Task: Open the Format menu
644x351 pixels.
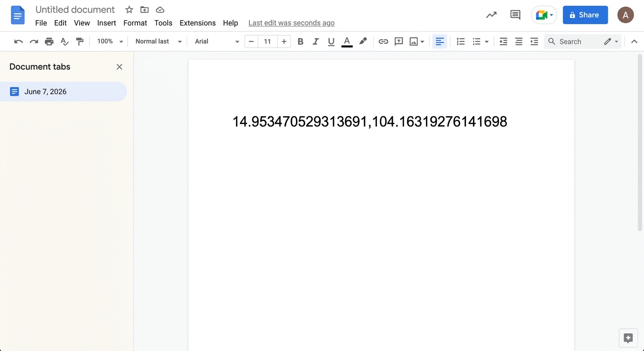Action: pyautogui.click(x=135, y=23)
